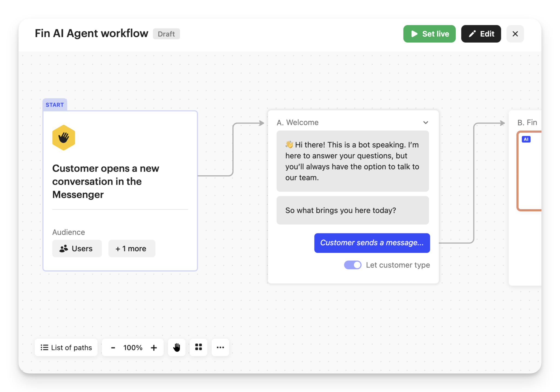Click the yellow waving hand trigger icon
The height and width of the screenshot is (392, 560).
[x=64, y=138]
